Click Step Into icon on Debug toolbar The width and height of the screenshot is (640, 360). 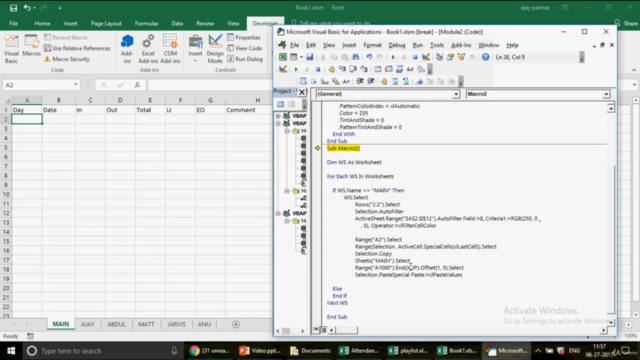point(342,69)
